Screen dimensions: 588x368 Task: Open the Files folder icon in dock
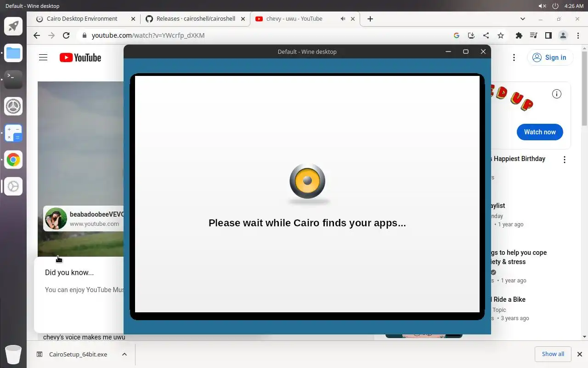[13, 53]
